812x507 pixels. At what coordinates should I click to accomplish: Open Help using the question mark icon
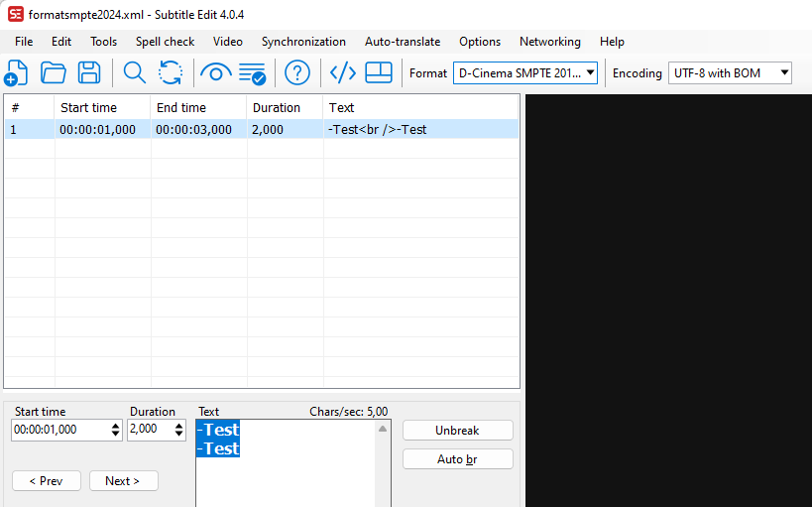point(297,72)
